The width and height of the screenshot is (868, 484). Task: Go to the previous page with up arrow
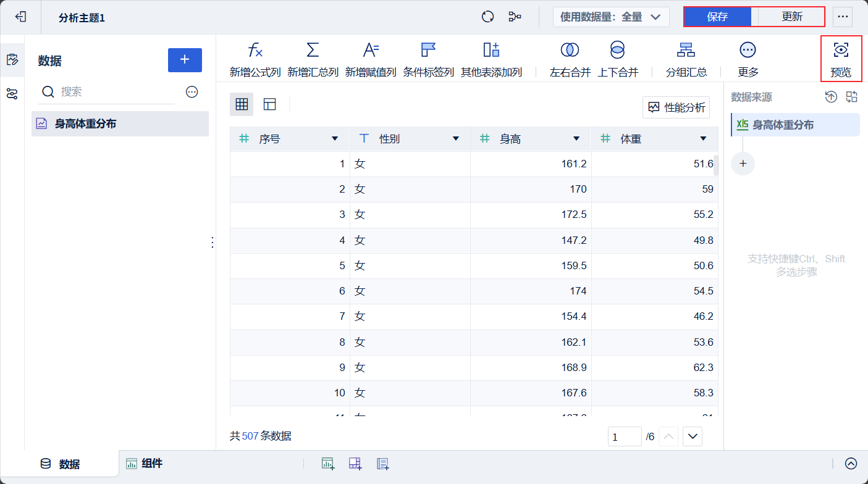[668, 436]
